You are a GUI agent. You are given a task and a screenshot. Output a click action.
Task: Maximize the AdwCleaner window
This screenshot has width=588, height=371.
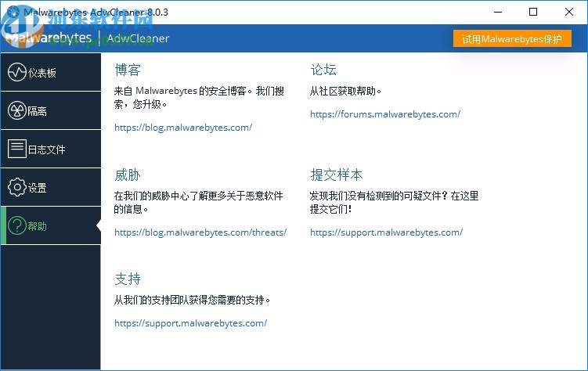click(533, 12)
